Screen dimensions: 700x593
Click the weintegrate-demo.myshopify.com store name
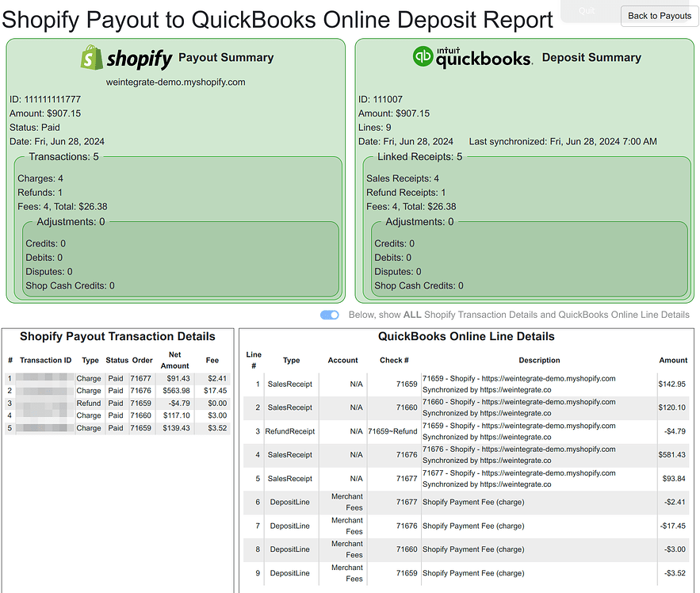(175, 82)
